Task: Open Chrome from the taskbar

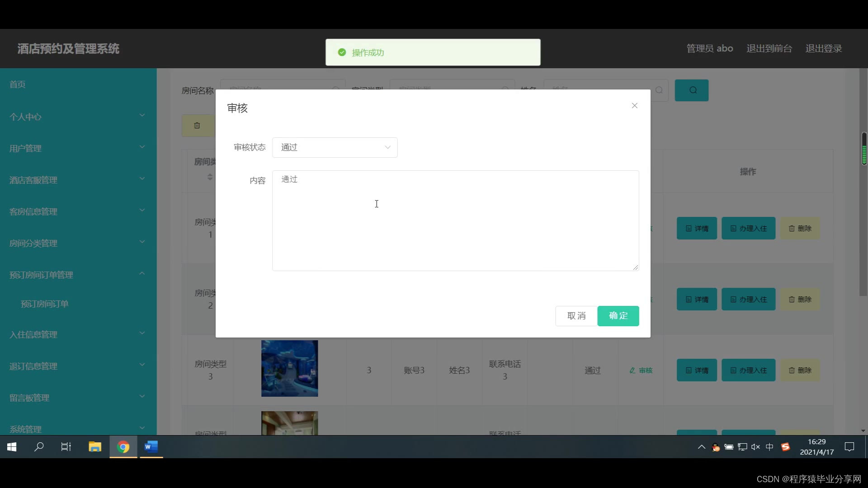Action: pos(123,447)
